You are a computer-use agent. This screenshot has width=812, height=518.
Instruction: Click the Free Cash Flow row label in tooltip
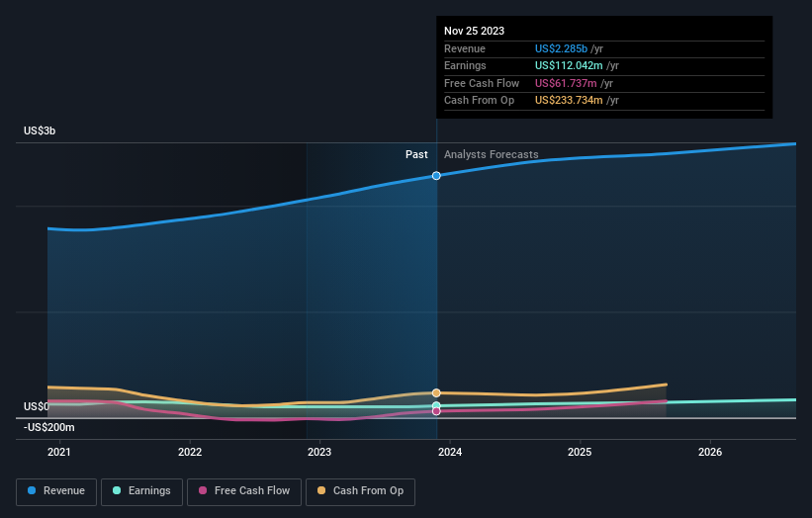(482, 83)
